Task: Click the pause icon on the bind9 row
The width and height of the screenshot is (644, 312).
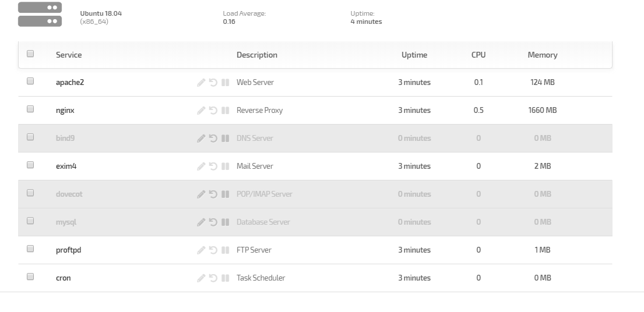Action: (x=225, y=138)
